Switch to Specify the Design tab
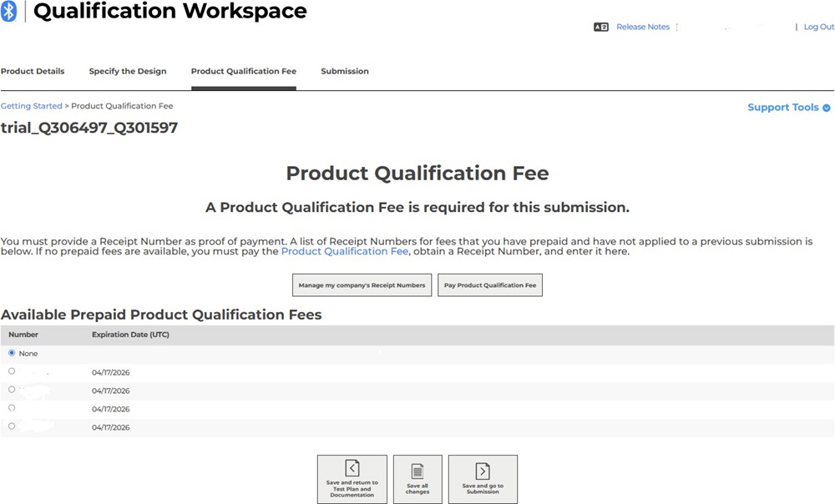The image size is (835, 504). tap(128, 71)
